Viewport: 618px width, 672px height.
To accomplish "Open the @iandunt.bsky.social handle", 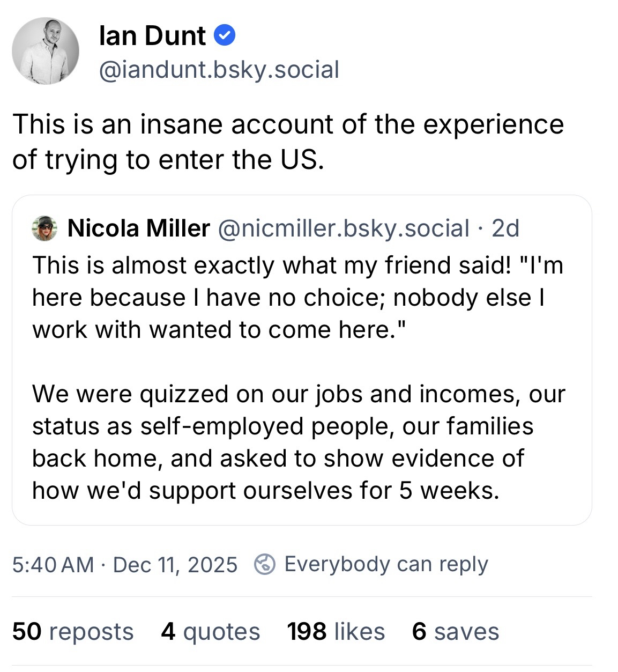I will pyautogui.click(x=219, y=70).
